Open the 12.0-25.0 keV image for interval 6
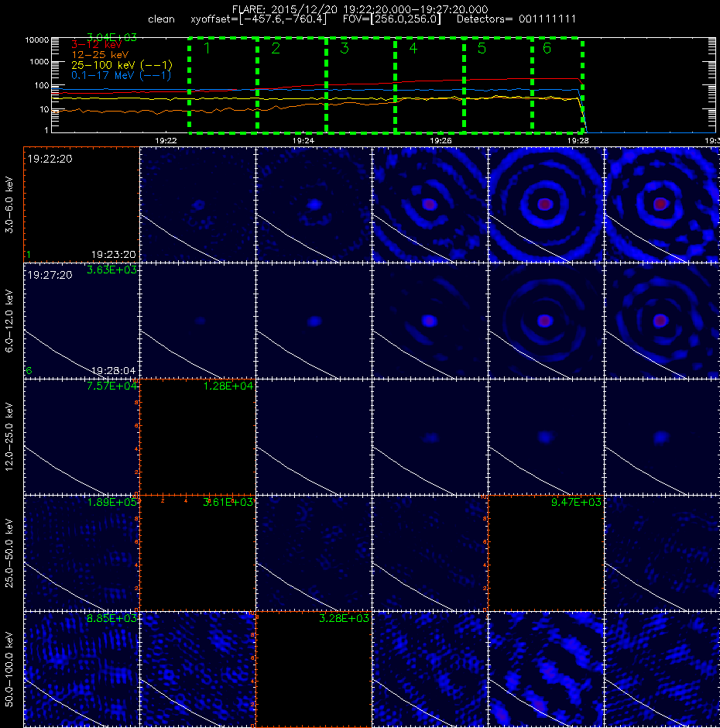The height and width of the screenshot is (728, 720). click(x=663, y=437)
